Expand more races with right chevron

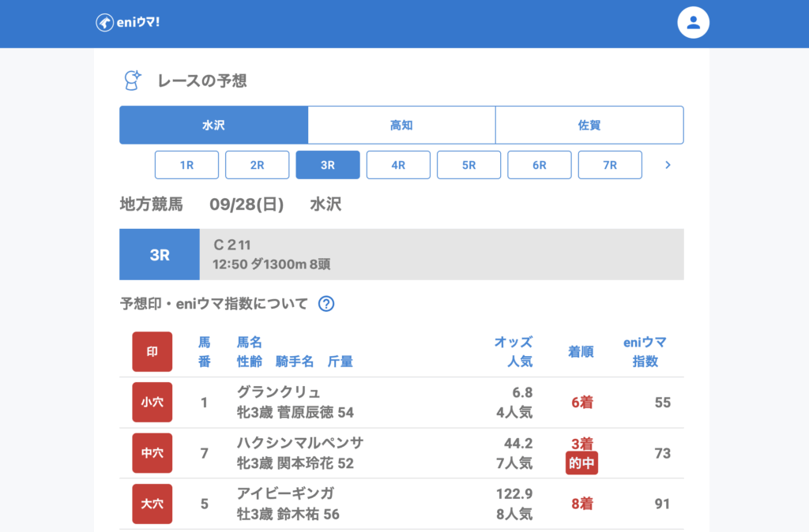click(668, 165)
